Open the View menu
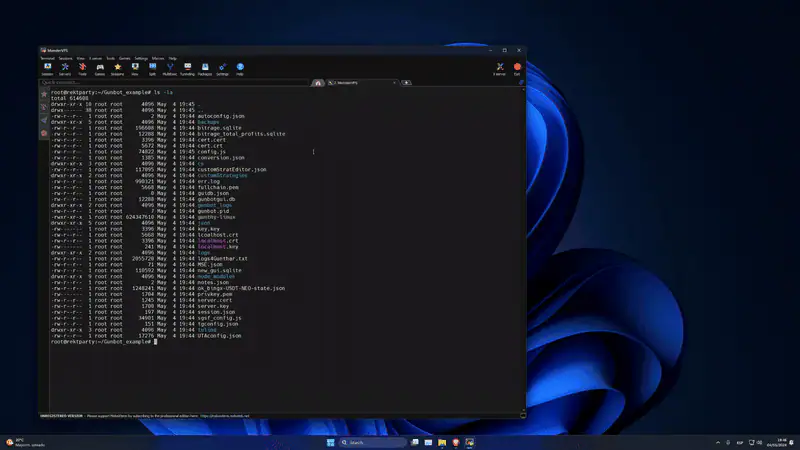The image size is (800, 450). coord(81,59)
